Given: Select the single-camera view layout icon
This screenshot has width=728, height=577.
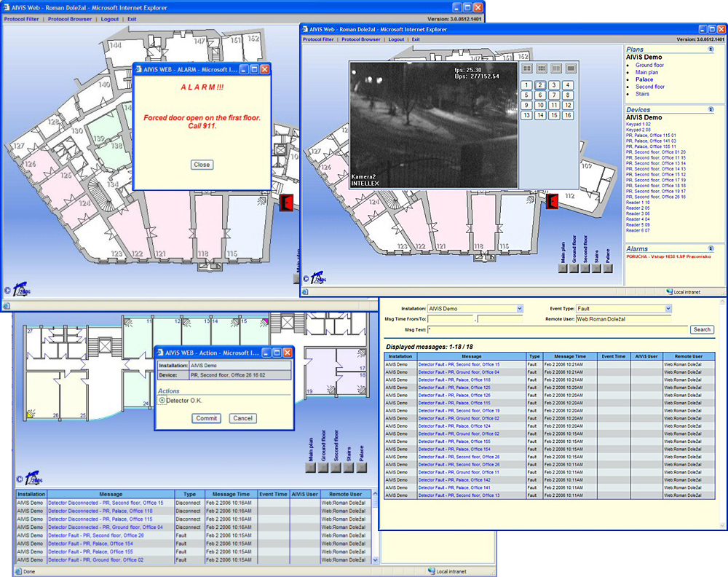Looking at the screenshot, I should point(571,68).
